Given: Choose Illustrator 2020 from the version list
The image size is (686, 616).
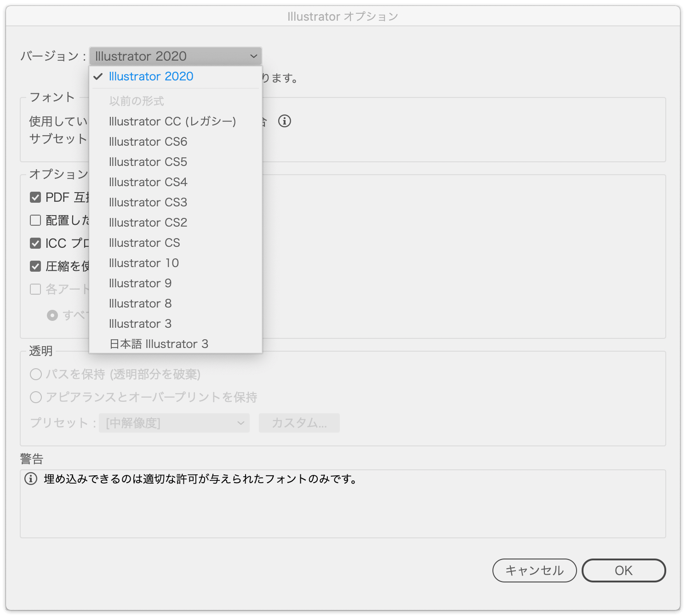Looking at the screenshot, I should click(176, 76).
